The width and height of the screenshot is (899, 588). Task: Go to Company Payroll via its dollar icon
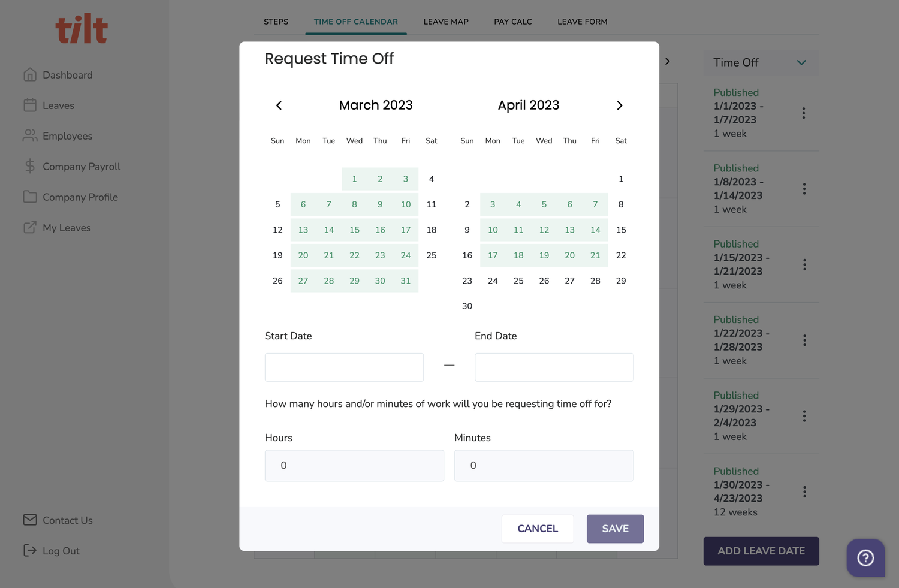30,166
